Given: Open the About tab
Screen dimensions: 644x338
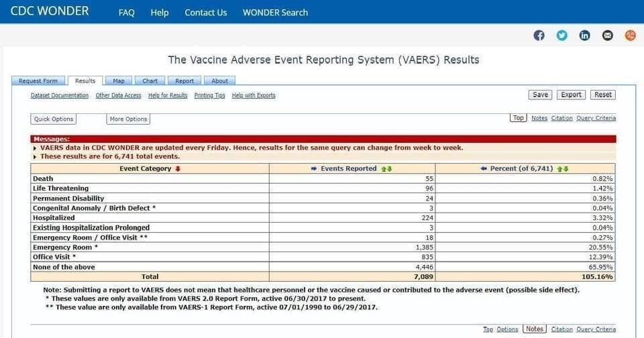Looking at the screenshot, I should click(x=220, y=81).
